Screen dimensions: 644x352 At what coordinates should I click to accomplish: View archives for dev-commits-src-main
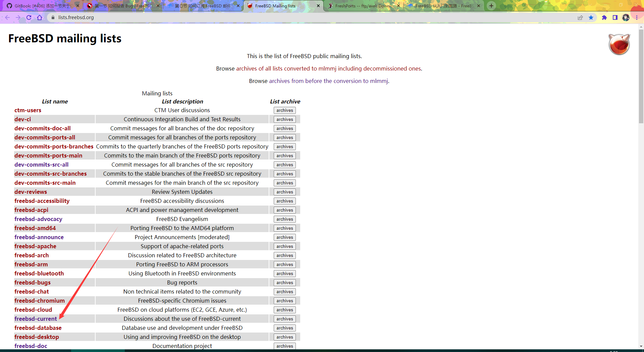point(285,183)
